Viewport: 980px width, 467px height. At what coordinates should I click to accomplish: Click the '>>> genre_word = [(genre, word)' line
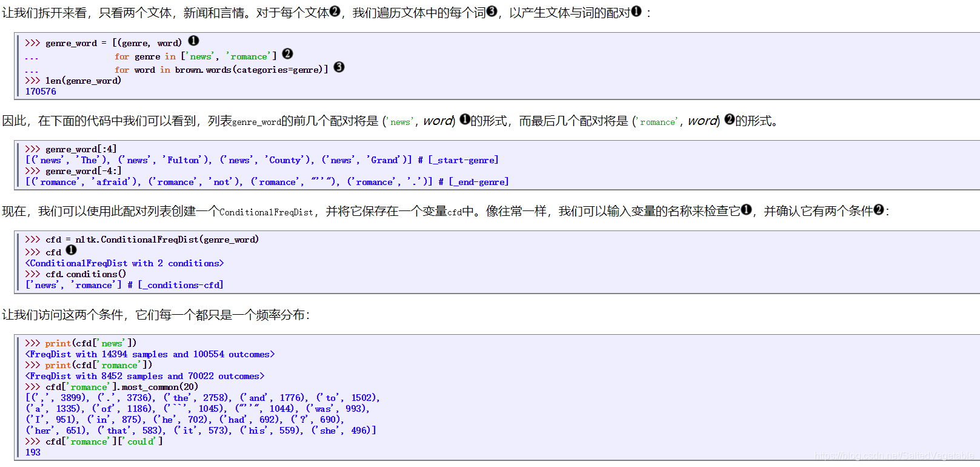(x=103, y=43)
